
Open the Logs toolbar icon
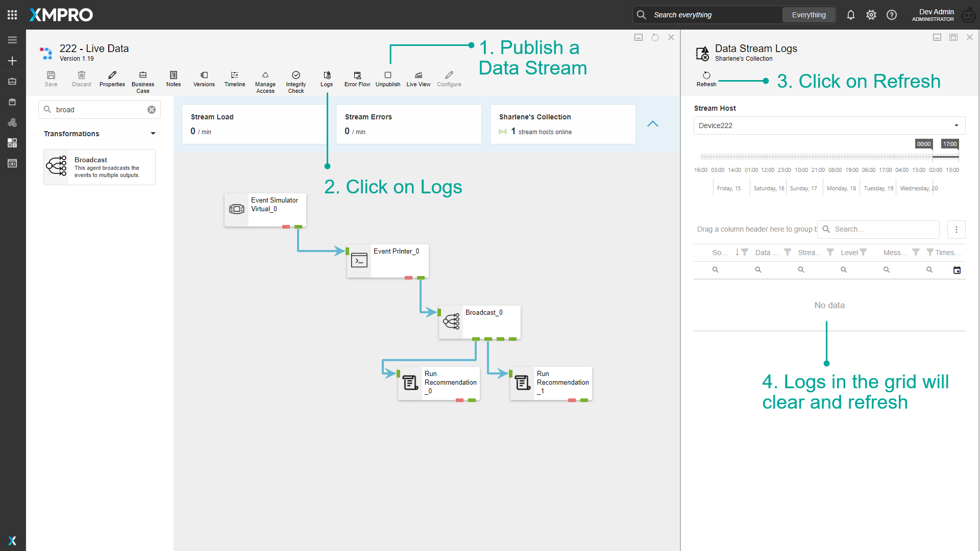[327, 79]
